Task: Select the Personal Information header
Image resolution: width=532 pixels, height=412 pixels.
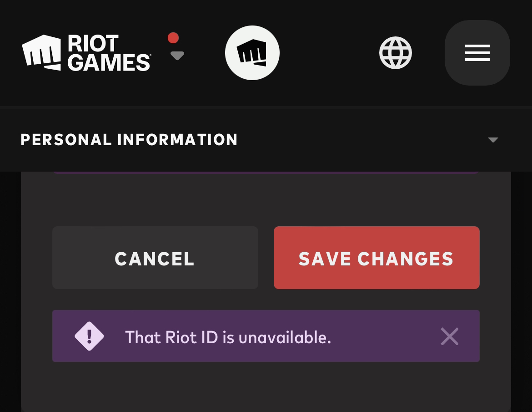Action: [x=129, y=139]
